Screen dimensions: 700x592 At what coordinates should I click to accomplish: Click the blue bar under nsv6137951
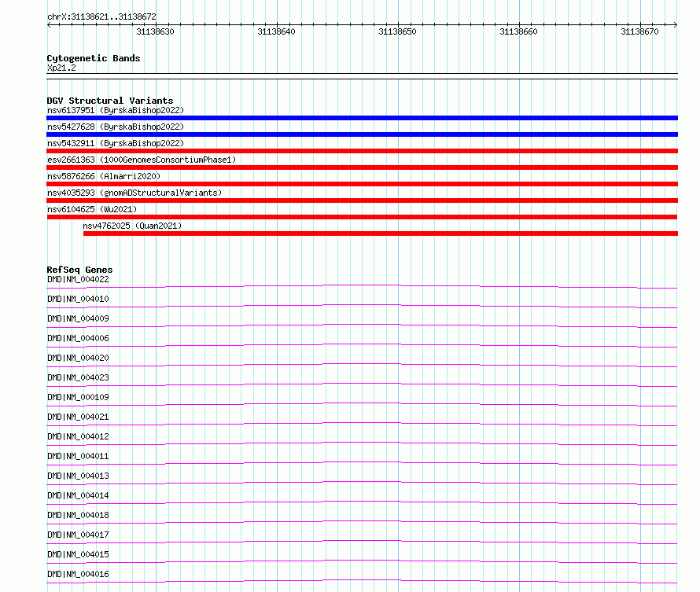tap(362, 118)
